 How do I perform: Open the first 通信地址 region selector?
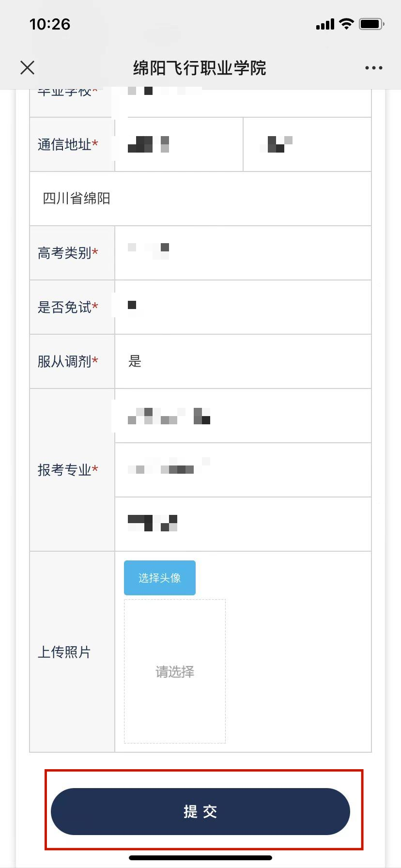click(179, 144)
